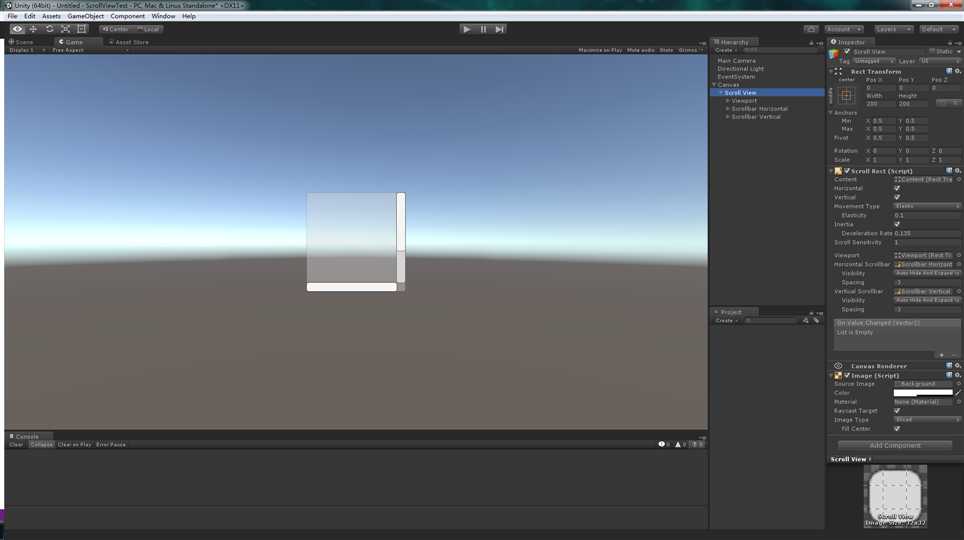Open Rect Transform anchor presets box

click(846, 95)
